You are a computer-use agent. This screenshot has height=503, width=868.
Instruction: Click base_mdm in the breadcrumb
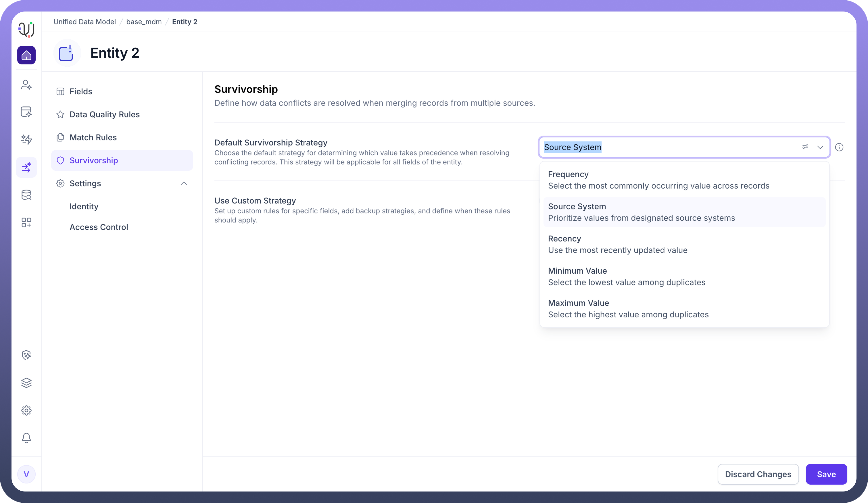point(144,22)
